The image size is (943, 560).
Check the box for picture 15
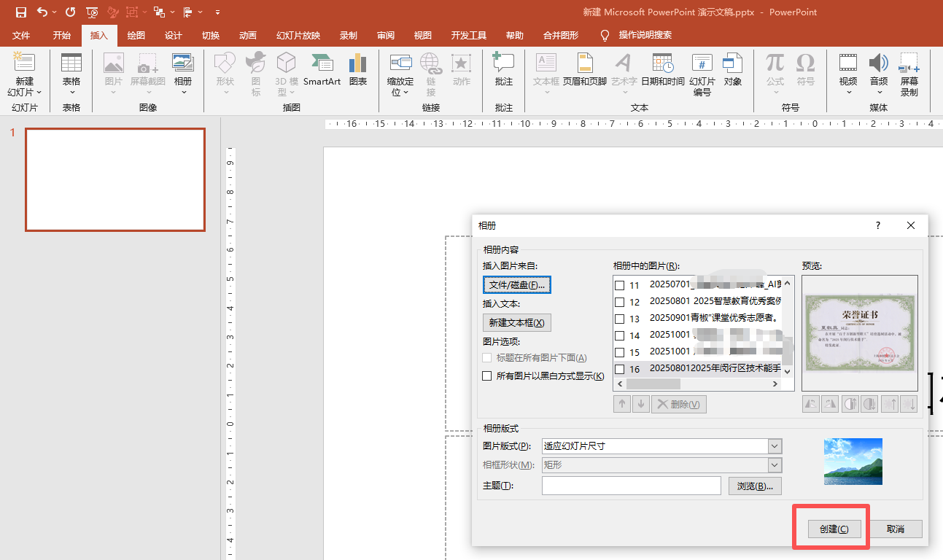coord(619,352)
